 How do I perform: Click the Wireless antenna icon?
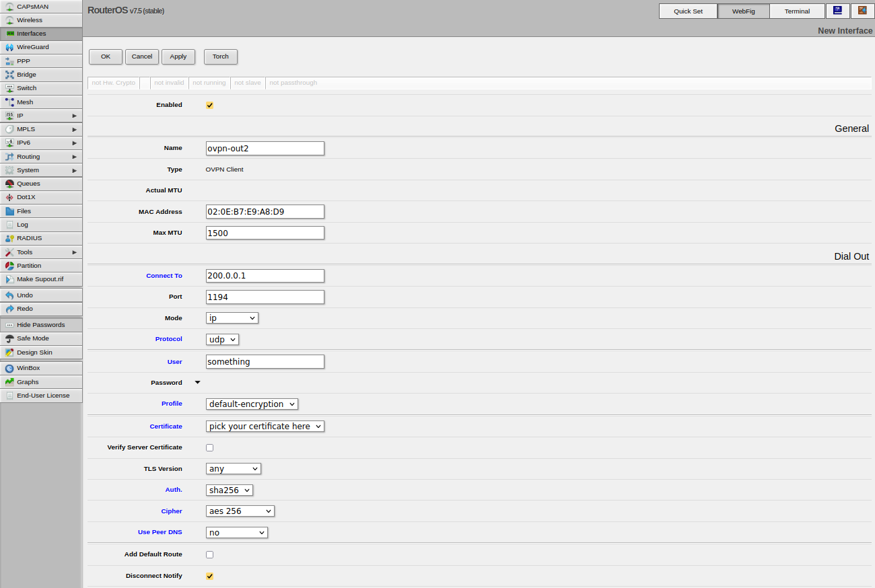(x=9, y=20)
